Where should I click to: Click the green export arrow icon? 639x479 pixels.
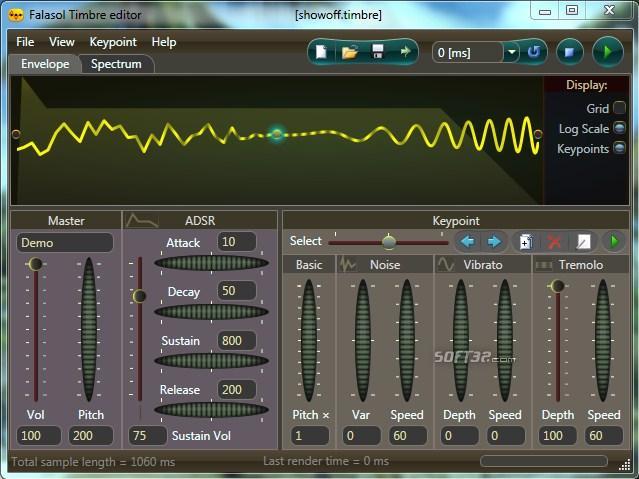[405, 51]
